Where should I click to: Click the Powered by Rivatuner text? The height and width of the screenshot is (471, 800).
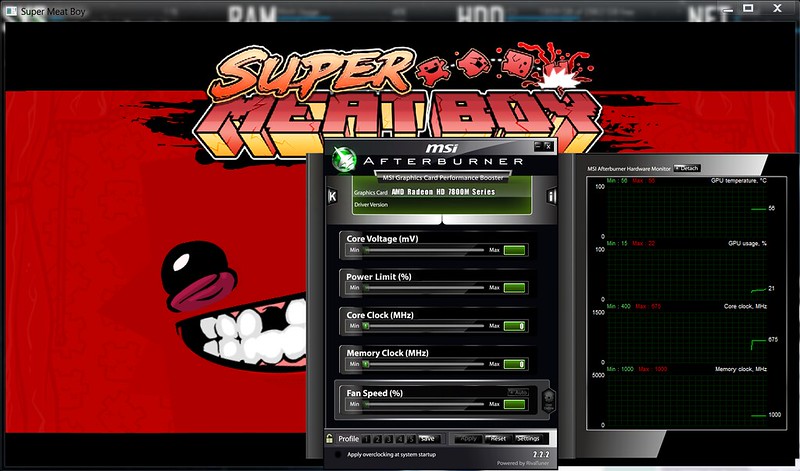click(x=523, y=463)
